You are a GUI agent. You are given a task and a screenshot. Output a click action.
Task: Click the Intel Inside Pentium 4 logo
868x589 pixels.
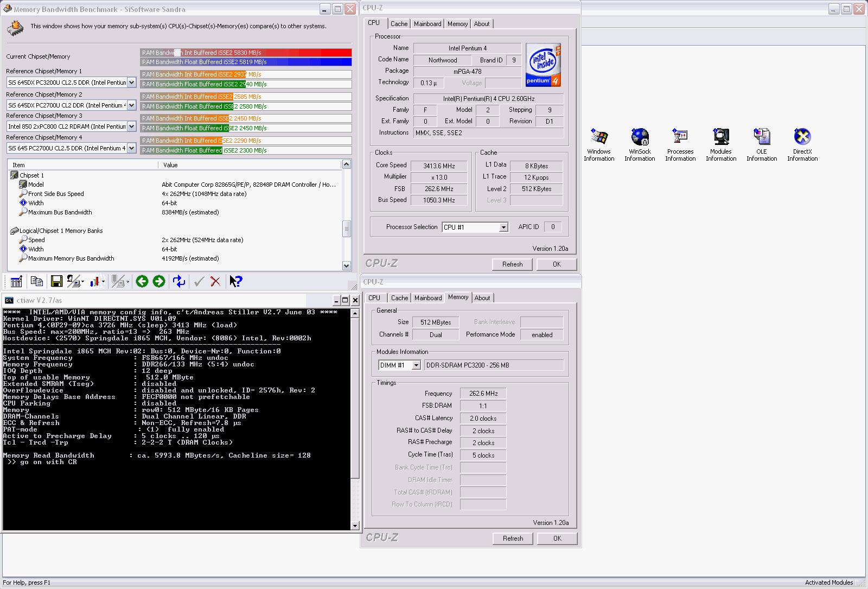tap(543, 66)
